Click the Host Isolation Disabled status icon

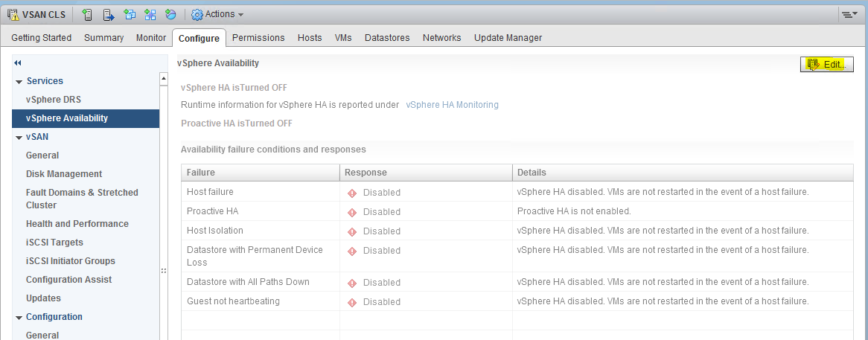click(351, 231)
